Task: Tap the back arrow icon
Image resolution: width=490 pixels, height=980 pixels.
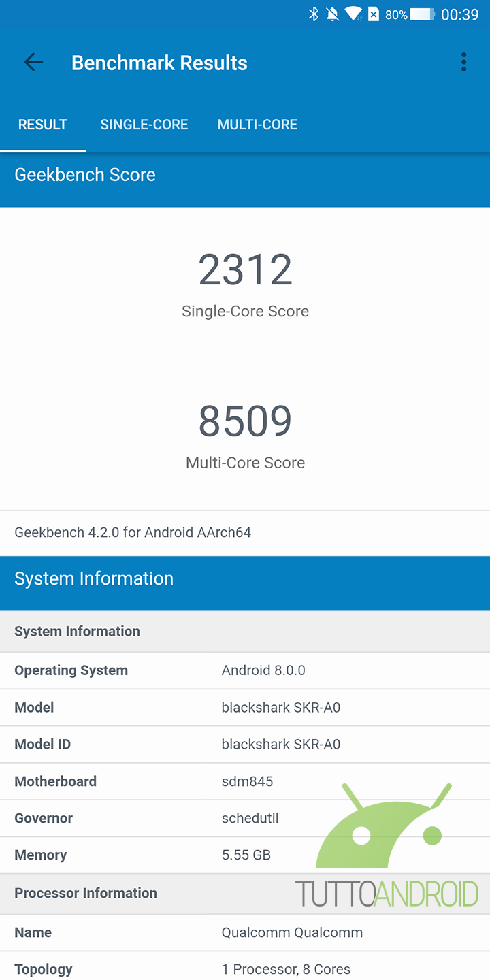Action: coord(33,63)
